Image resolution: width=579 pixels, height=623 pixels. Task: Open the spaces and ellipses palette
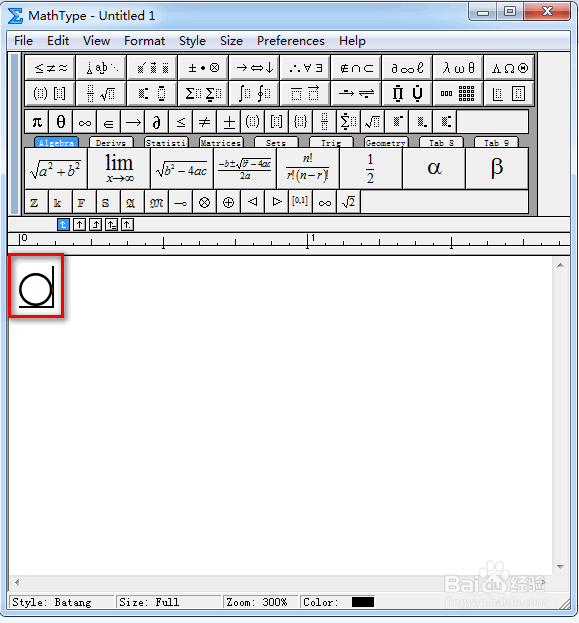(x=101, y=68)
